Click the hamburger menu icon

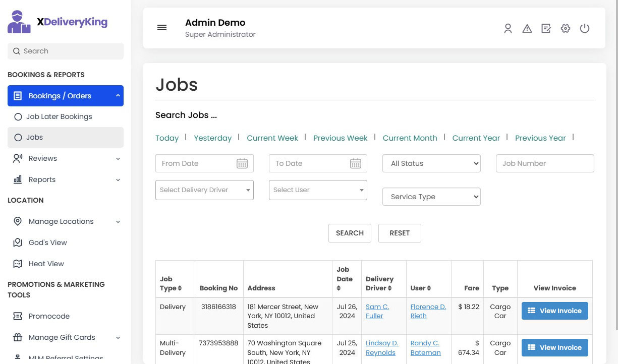162,28
